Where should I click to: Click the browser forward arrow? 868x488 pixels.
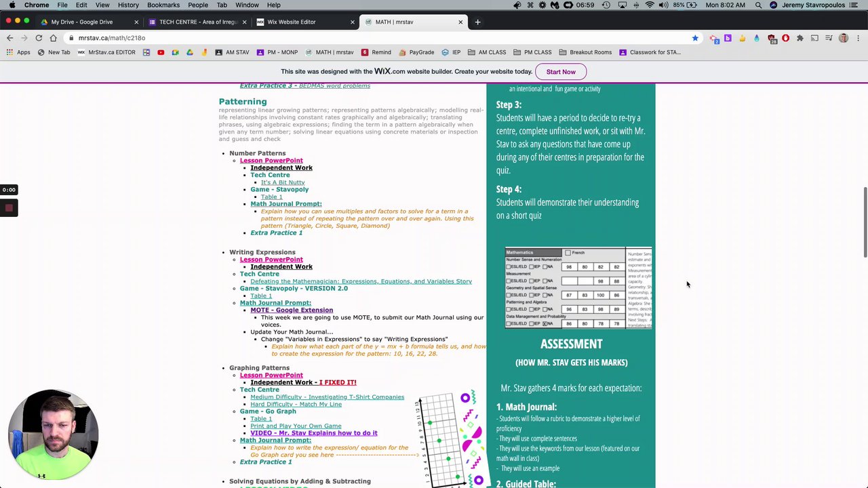click(x=24, y=38)
